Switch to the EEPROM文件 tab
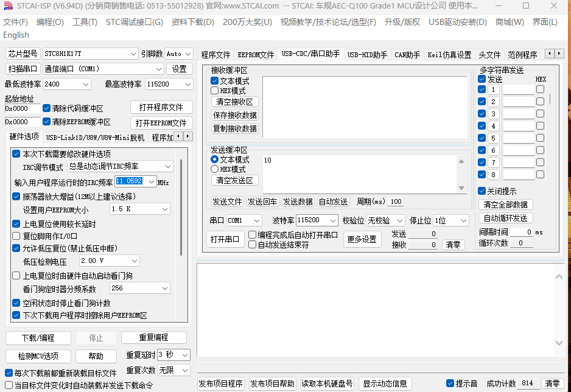This screenshot has width=571, height=392. coord(256,55)
